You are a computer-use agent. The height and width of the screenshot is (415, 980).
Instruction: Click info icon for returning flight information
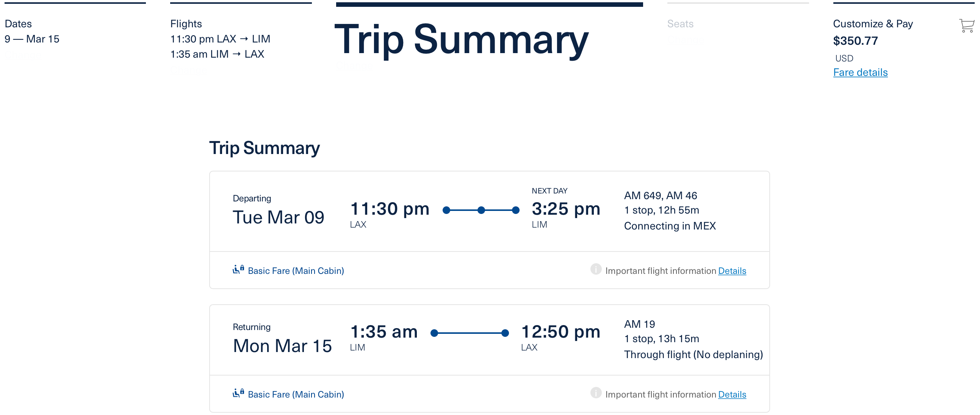coord(596,393)
